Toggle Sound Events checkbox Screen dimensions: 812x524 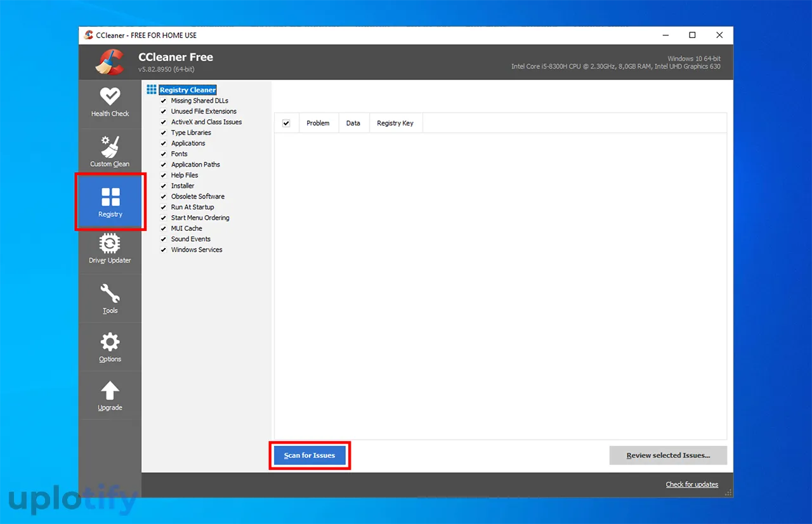(x=163, y=239)
